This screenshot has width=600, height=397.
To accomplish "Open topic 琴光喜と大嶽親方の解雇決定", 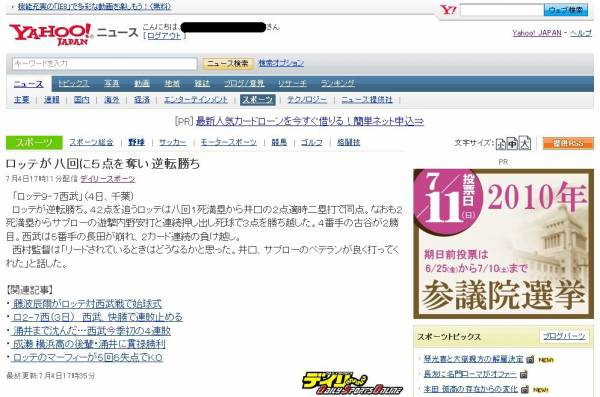I will [473, 359].
